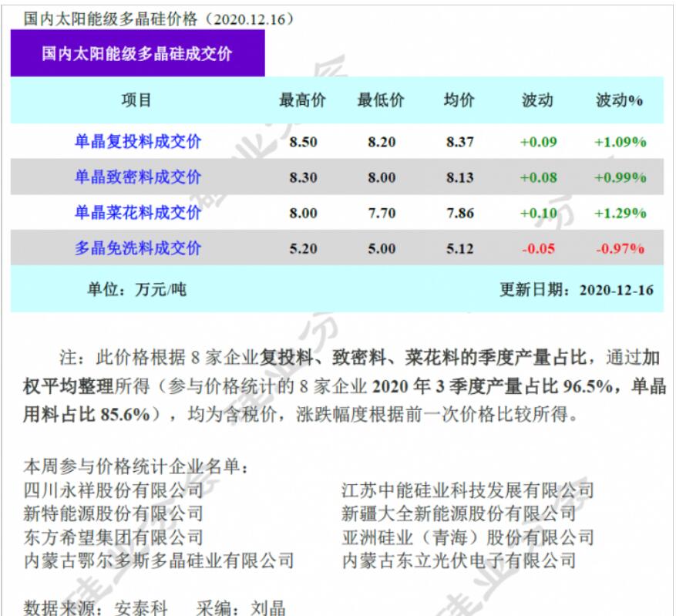Click the 均价 column header
Screen dimensions: 676x616
(459, 100)
